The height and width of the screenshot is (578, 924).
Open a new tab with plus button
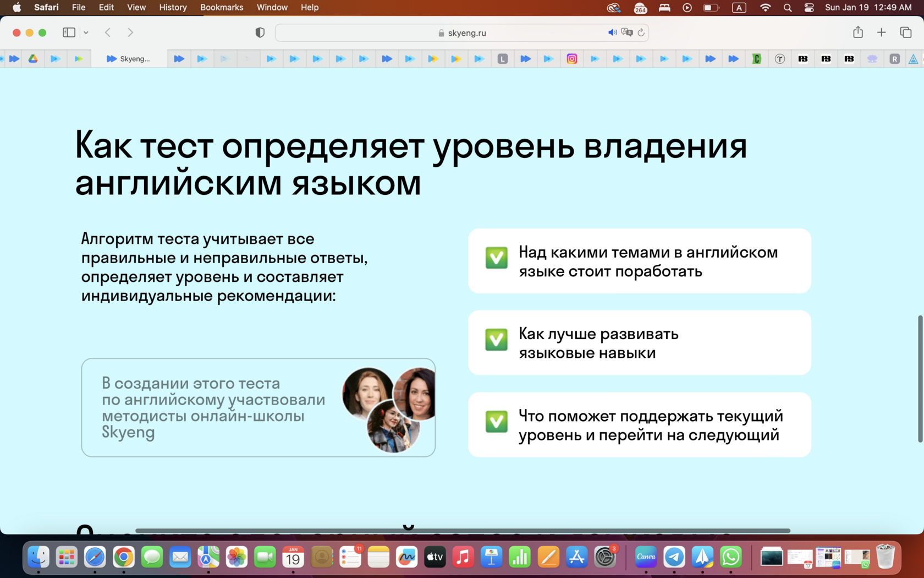coord(882,32)
